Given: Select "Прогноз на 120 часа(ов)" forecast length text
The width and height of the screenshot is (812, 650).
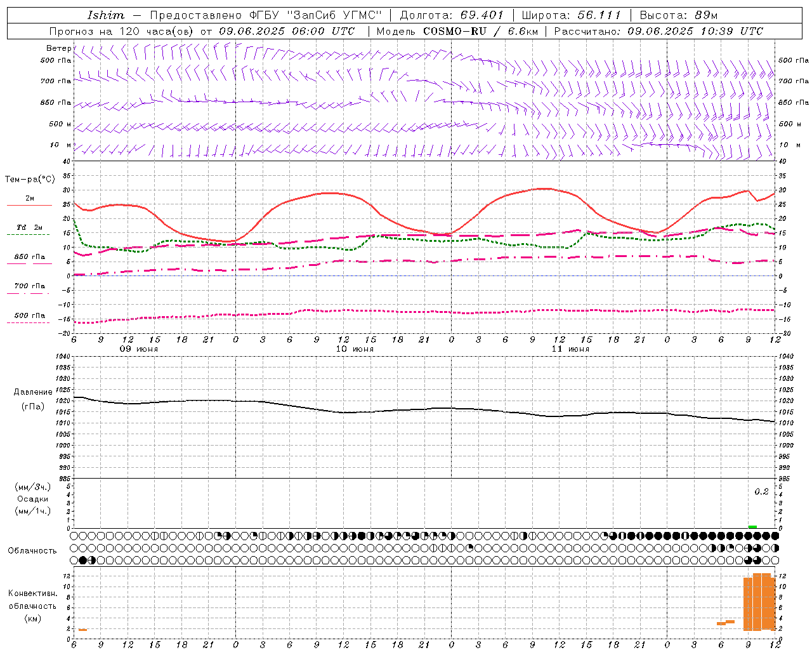Looking at the screenshot, I should 122,31.
